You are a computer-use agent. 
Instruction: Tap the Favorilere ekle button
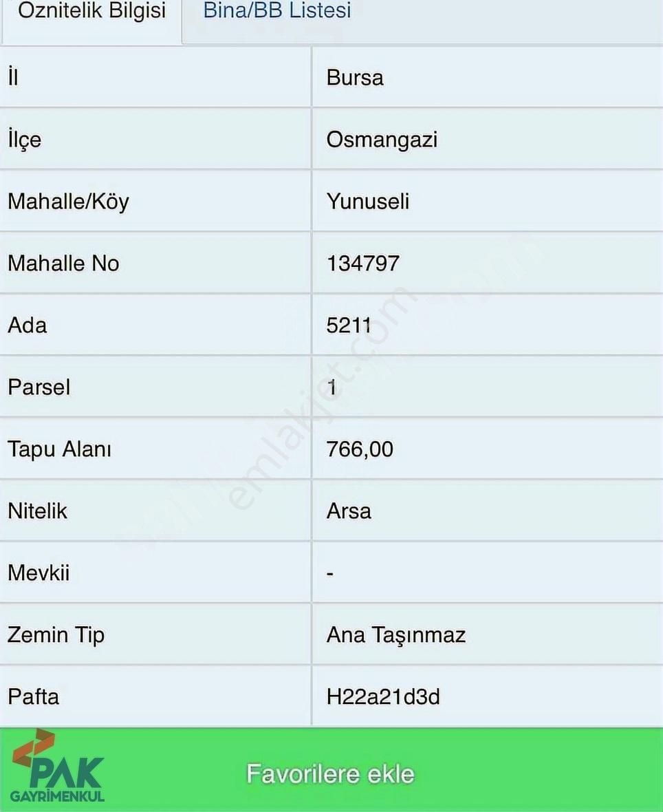tap(331, 773)
